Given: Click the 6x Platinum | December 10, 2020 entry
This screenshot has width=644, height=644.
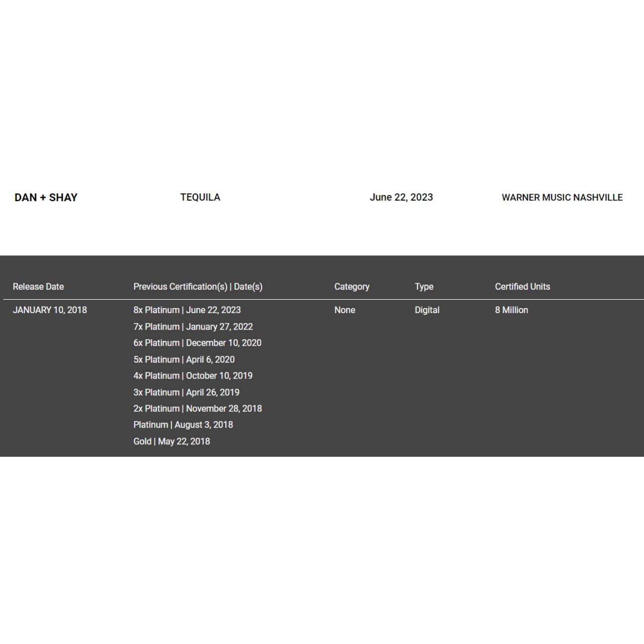Looking at the screenshot, I should tap(198, 343).
